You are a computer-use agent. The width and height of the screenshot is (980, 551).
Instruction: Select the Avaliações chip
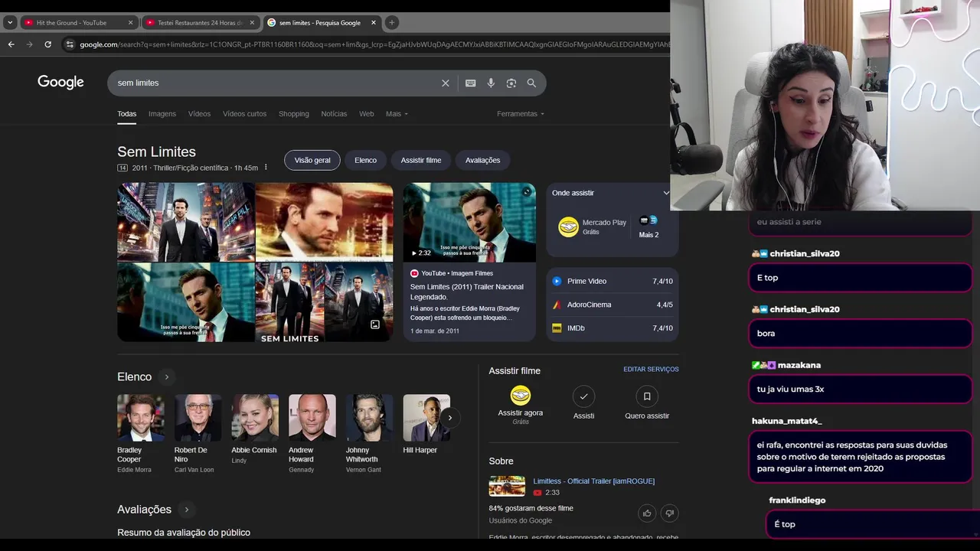[482, 160]
